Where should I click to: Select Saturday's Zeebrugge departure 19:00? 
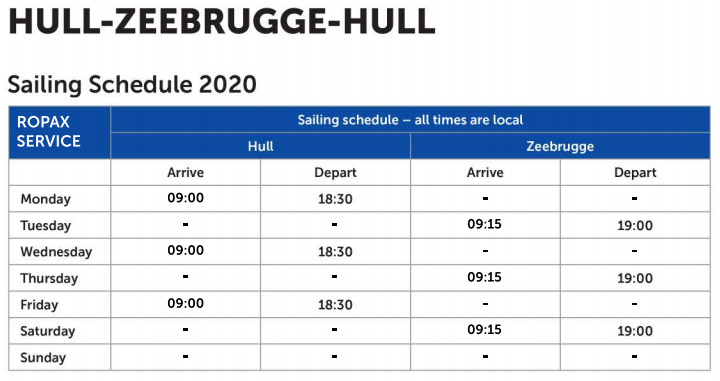coord(635,331)
